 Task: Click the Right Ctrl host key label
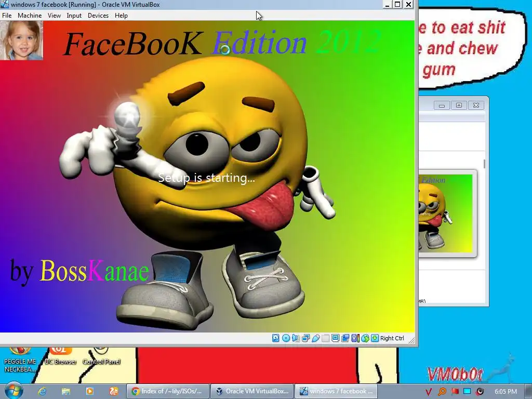pyautogui.click(x=392, y=338)
